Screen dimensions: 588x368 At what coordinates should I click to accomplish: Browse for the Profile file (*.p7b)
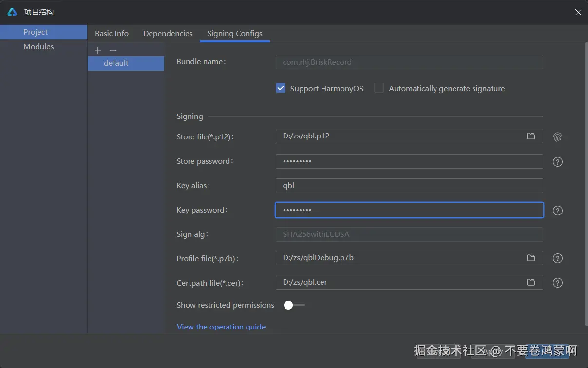pyautogui.click(x=531, y=258)
